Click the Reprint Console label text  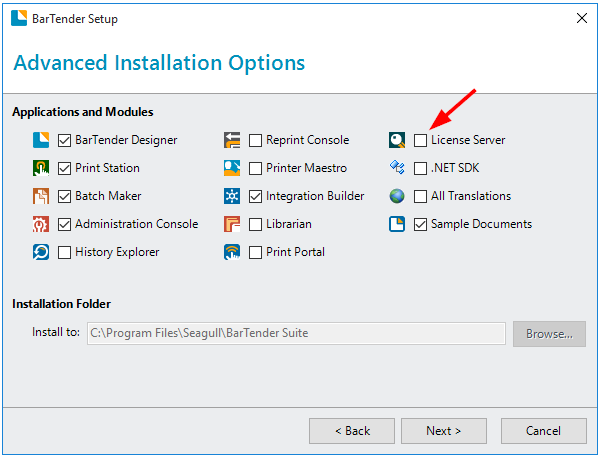(308, 140)
